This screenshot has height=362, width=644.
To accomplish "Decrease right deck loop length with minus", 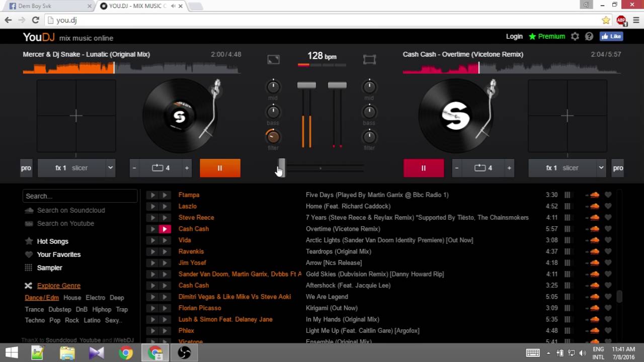I will pyautogui.click(x=456, y=168).
